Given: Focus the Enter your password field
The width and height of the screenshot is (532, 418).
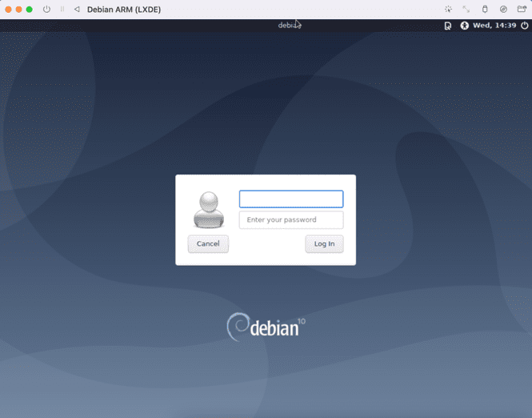Looking at the screenshot, I should (x=291, y=219).
